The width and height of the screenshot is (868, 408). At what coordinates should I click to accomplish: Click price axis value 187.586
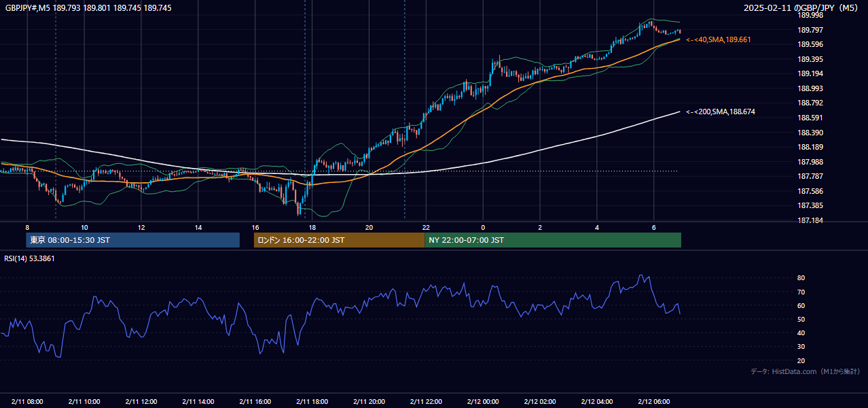(x=810, y=191)
